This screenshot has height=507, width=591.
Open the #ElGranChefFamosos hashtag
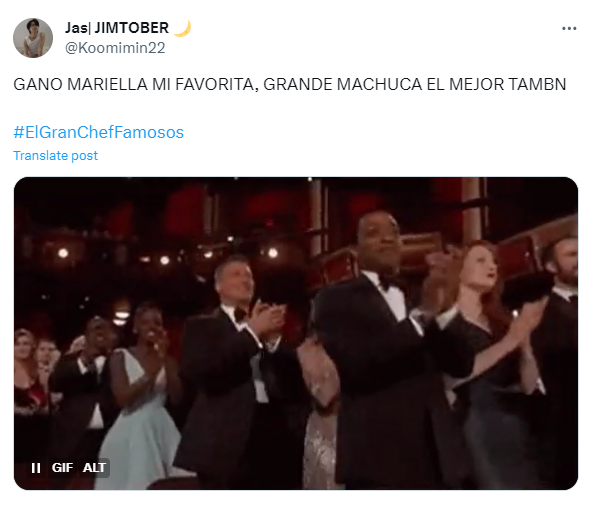(x=98, y=132)
